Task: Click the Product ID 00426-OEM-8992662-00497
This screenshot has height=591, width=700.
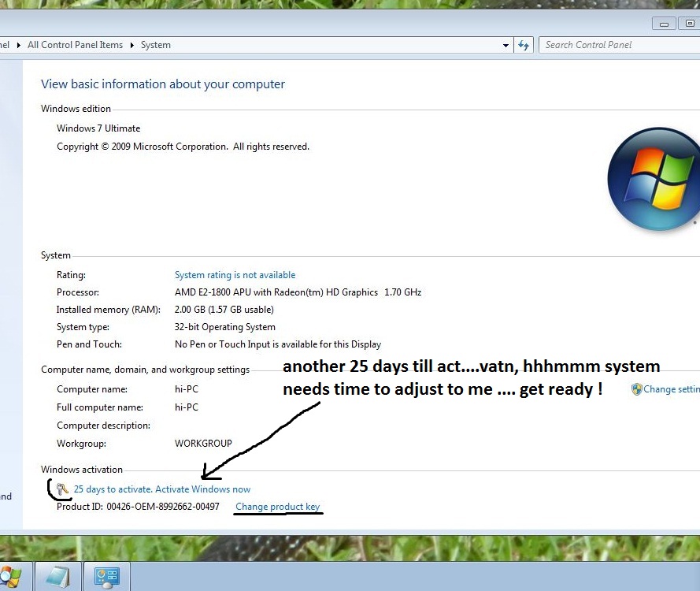Action: [138, 507]
